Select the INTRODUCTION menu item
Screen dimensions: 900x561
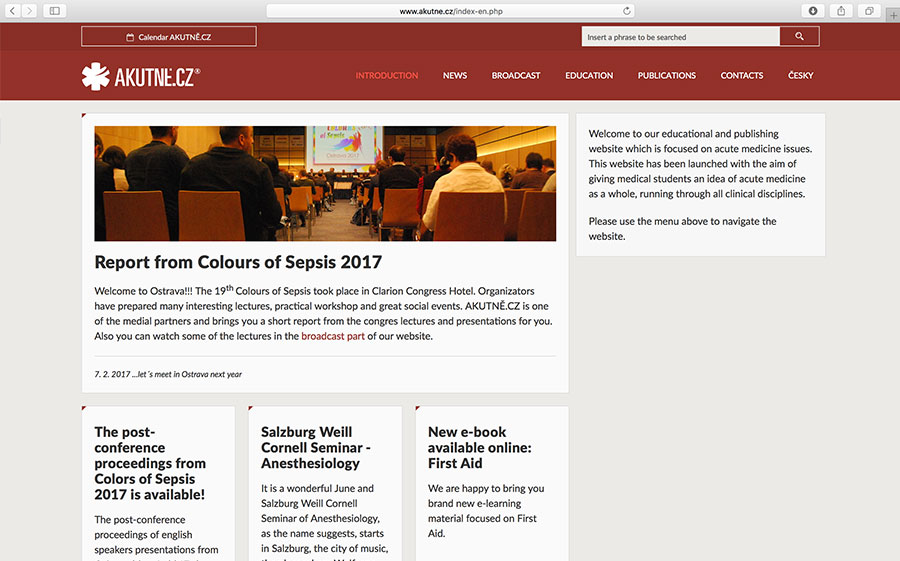[x=387, y=75]
